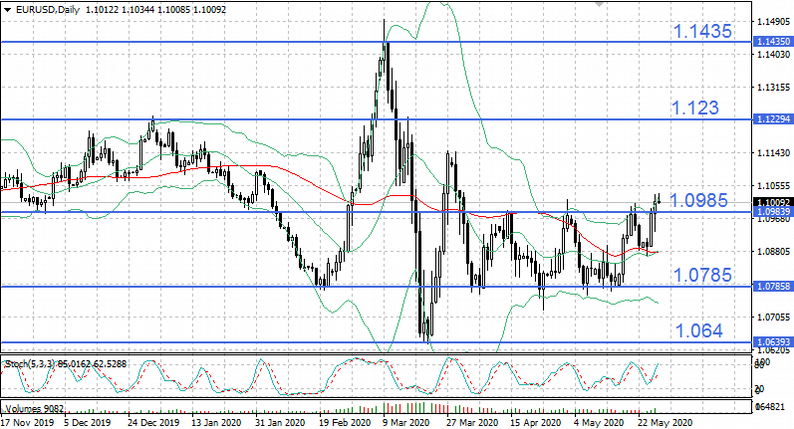Screen dimensions: 794x429
Task: Click the large blue 1.123 level label
Action: (x=695, y=107)
